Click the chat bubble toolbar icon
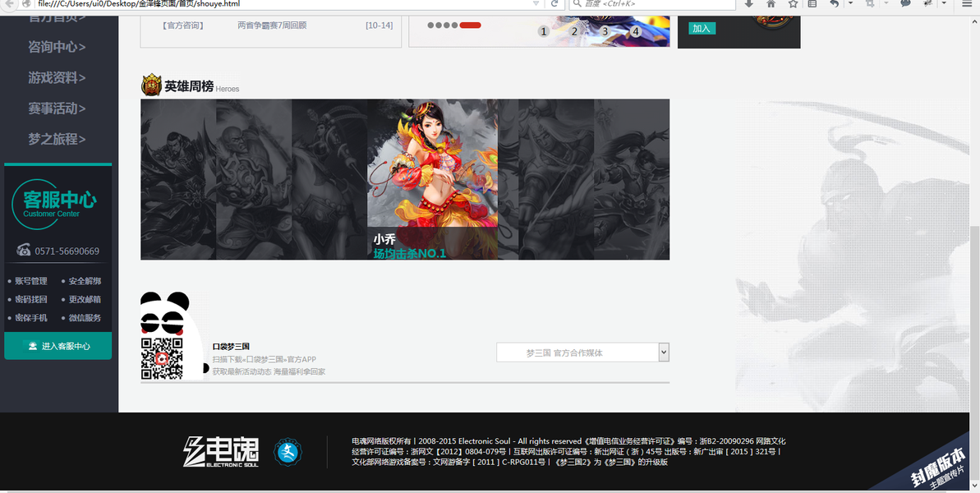 click(x=905, y=3)
